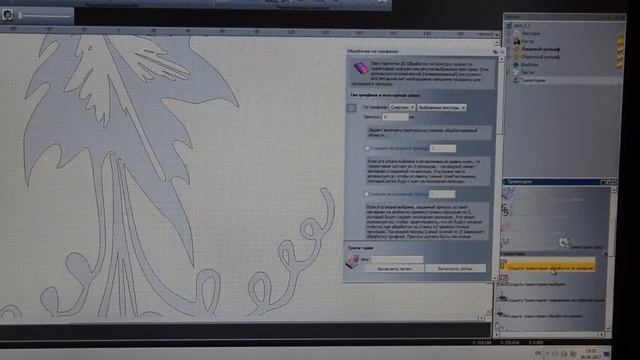This screenshot has height=360, width=640.
Task: Click the zoom slider in top toolbar
Action: coord(45,16)
